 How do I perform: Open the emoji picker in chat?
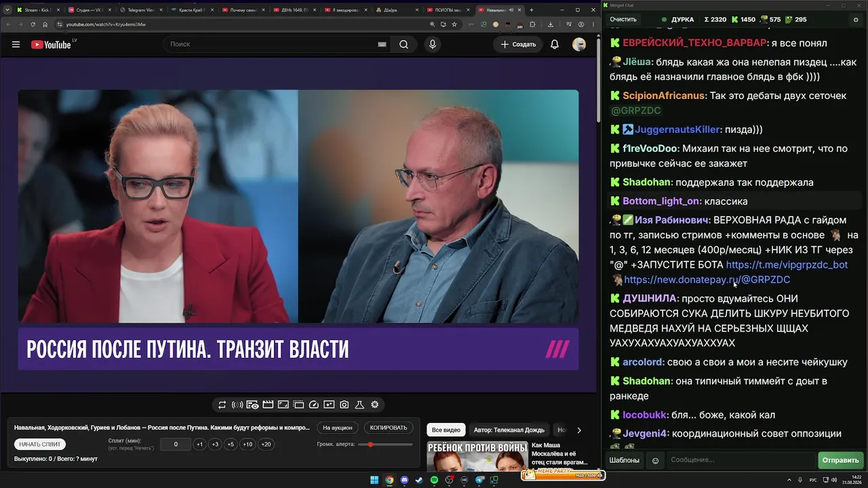pos(655,460)
